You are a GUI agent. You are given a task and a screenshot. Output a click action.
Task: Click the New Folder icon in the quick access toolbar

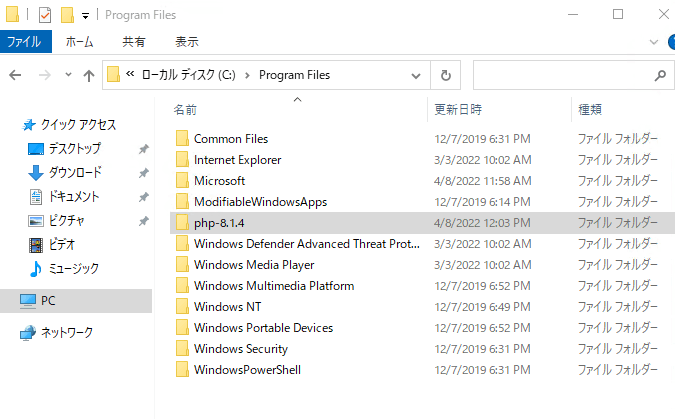tap(67, 15)
